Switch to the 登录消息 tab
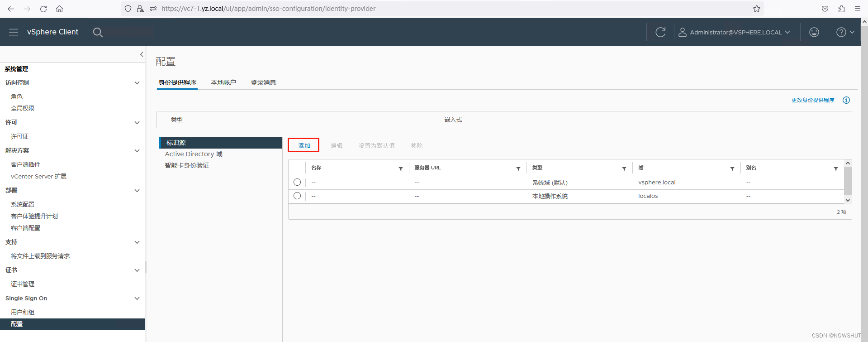Screen dimensions: 868x342 [x=263, y=82]
